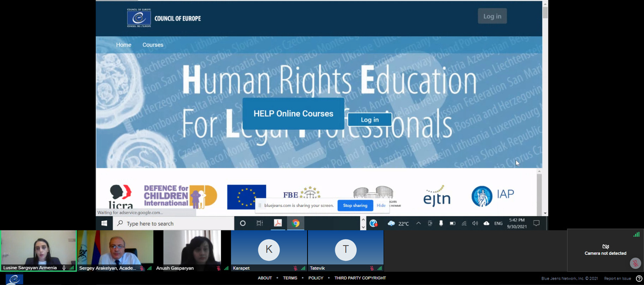
Task: Open the notification center icon
Action: 536,223
